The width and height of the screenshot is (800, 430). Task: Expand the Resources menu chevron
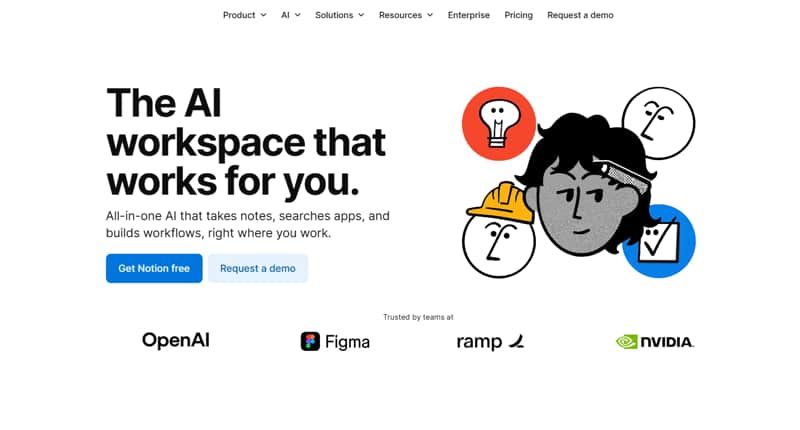(x=430, y=15)
